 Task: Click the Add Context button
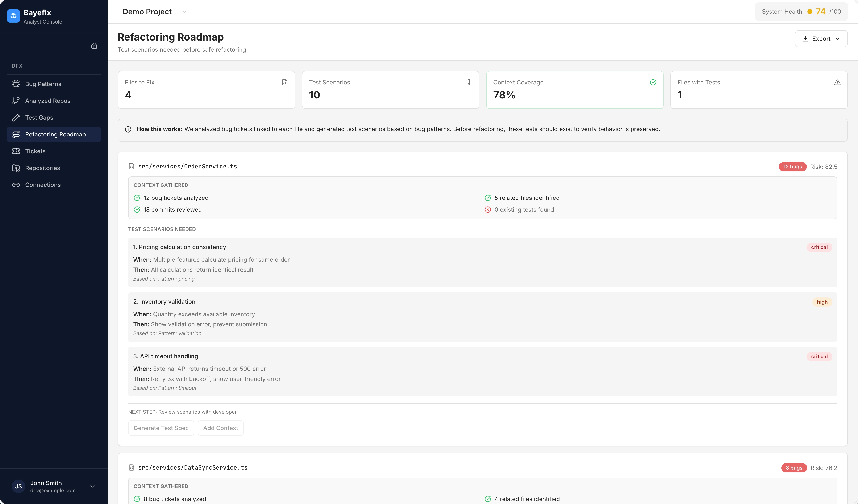[220, 428]
